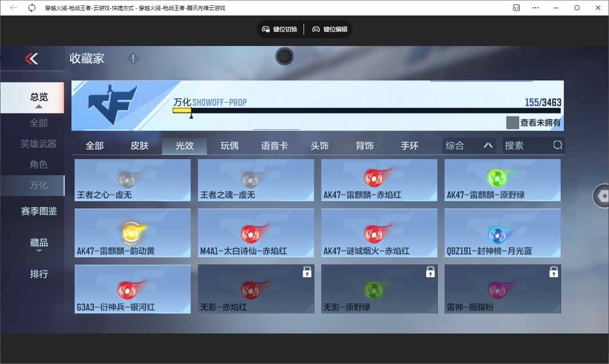Open the 键位切换 keybinding switch control
Viewport: 609px width, 364px height.
[x=279, y=29]
